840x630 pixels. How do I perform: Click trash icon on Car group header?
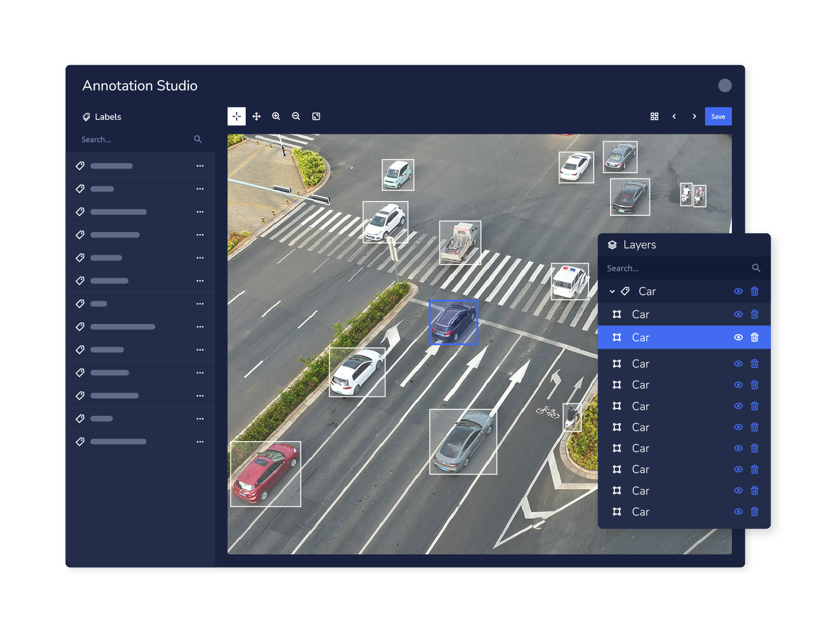754,291
